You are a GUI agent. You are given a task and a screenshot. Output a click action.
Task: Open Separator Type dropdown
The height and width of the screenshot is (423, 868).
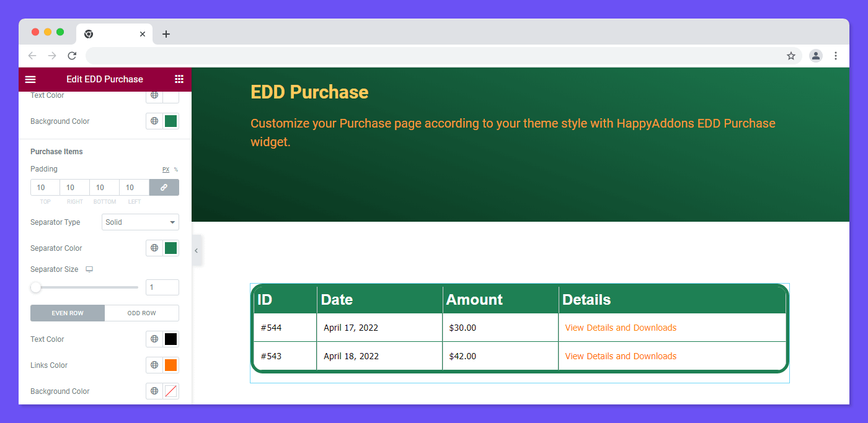(x=140, y=222)
